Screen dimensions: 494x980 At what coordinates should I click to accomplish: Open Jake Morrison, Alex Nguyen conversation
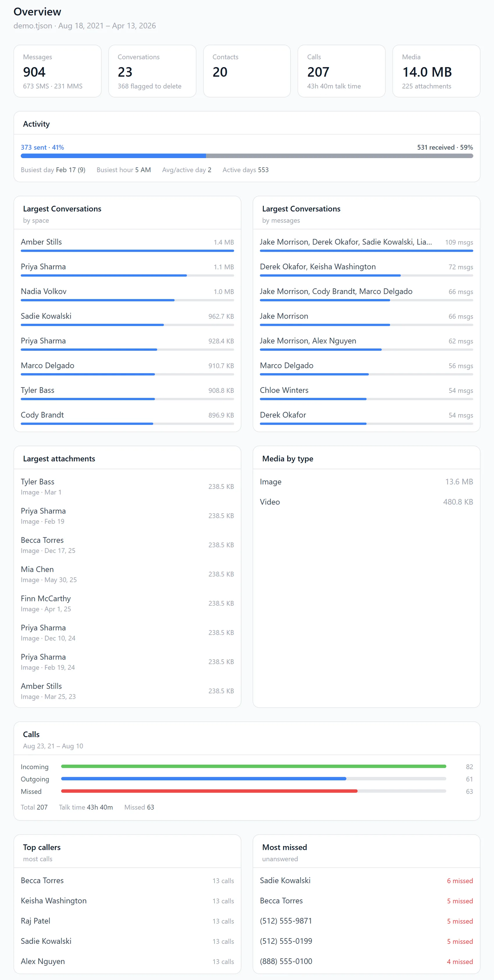(x=366, y=343)
